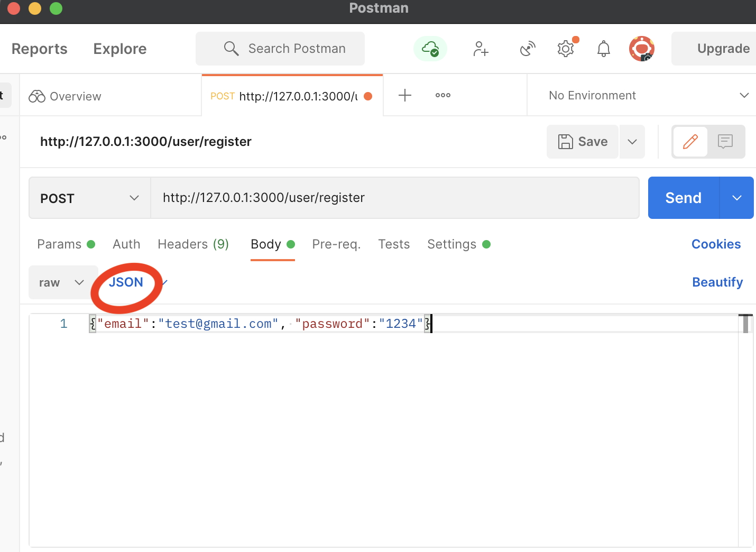The height and width of the screenshot is (552, 756).
Task: Open the Headers (9) tab
Action: (x=193, y=244)
